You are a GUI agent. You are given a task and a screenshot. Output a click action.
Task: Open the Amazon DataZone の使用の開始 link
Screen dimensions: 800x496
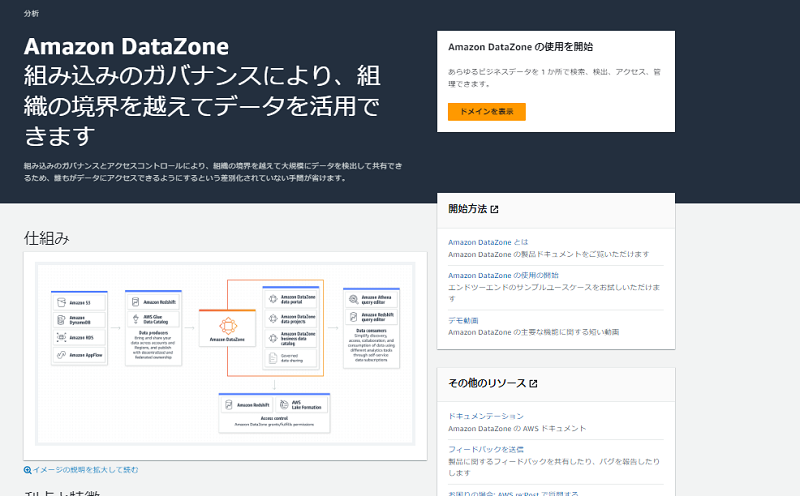point(503,275)
